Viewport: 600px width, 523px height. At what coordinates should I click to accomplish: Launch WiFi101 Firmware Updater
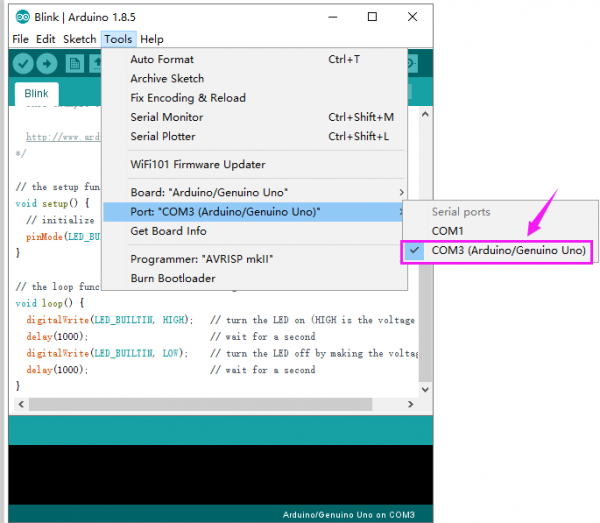[x=255, y=165]
